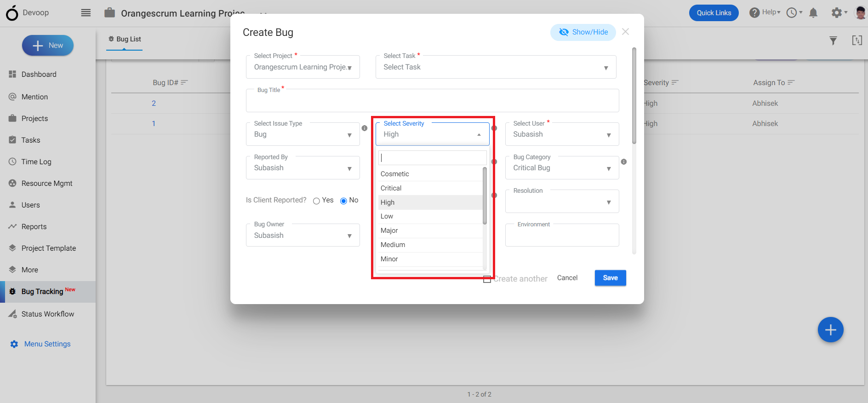Open Quick Links
Viewport: 868px width, 403px height.
(714, 13)
